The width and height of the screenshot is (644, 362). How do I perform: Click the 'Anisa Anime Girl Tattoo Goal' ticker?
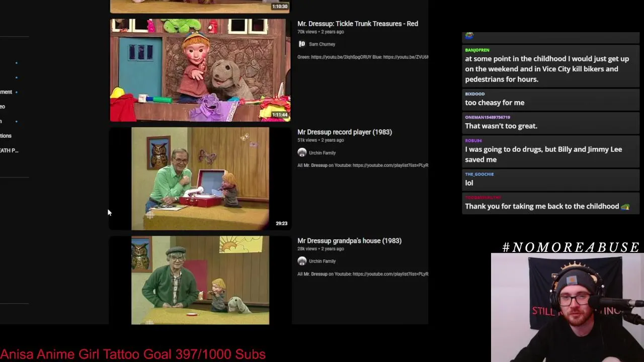[133, 354]
